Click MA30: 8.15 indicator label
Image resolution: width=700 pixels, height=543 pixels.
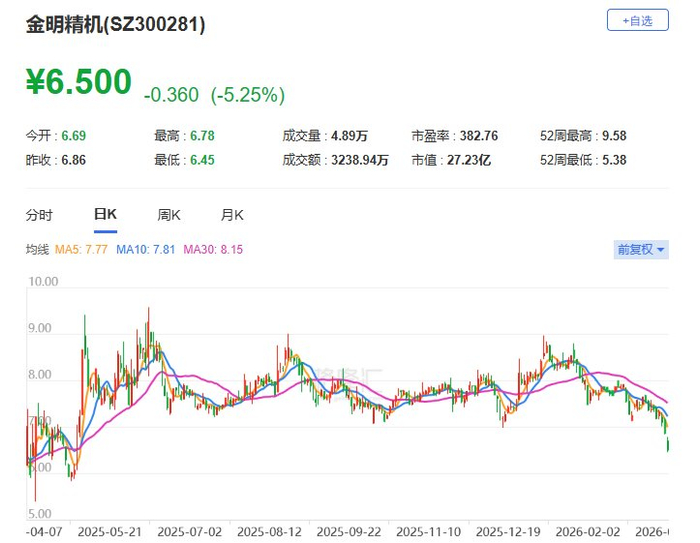(x=213, y=249)
